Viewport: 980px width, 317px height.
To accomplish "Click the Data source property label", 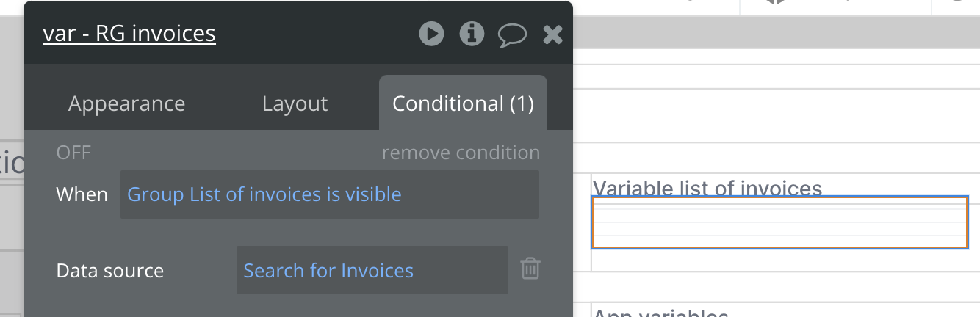I will pos(110,271).
